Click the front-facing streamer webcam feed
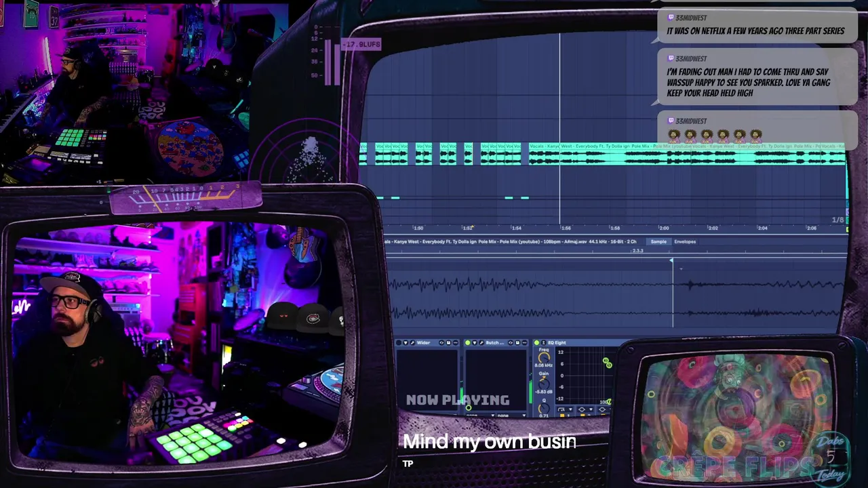The image size is (868, 488). point(180,342)
